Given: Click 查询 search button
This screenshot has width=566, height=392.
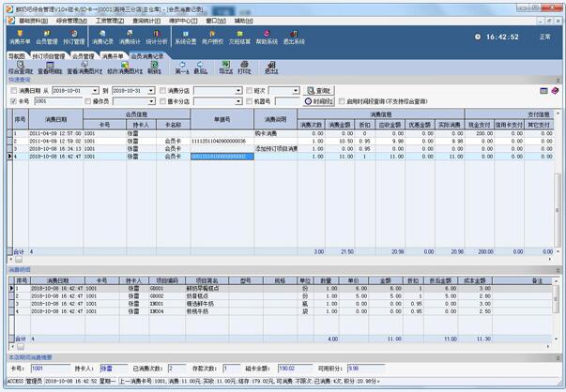Looking at the screenshot, I should 319,91.
